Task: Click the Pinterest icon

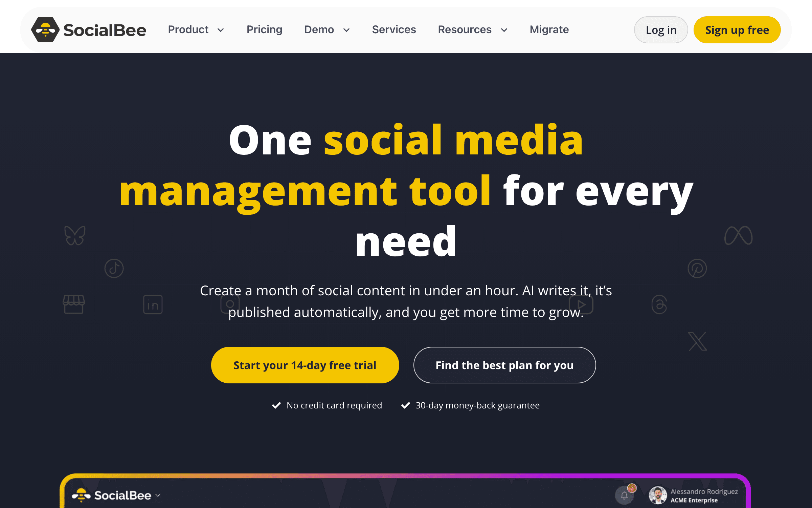Action: tap(697, 269)
